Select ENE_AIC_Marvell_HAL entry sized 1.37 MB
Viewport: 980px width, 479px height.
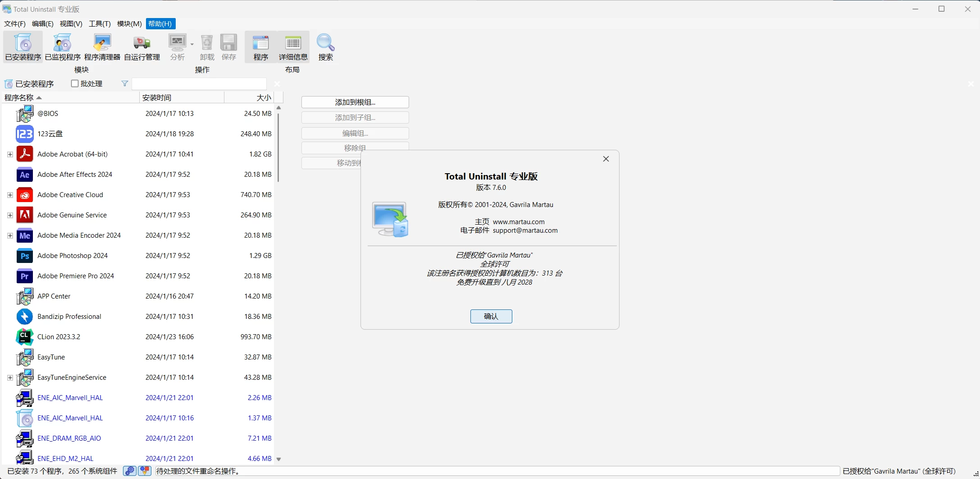point(138,418)
